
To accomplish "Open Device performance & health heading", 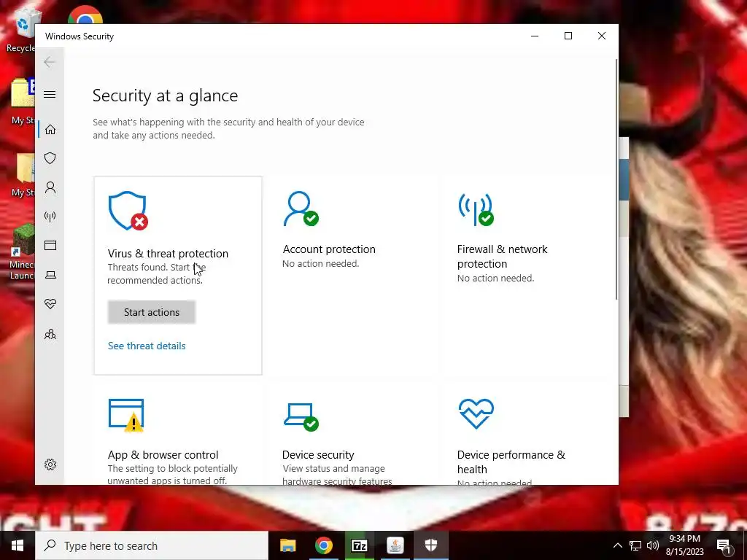I will click(511, 462).
